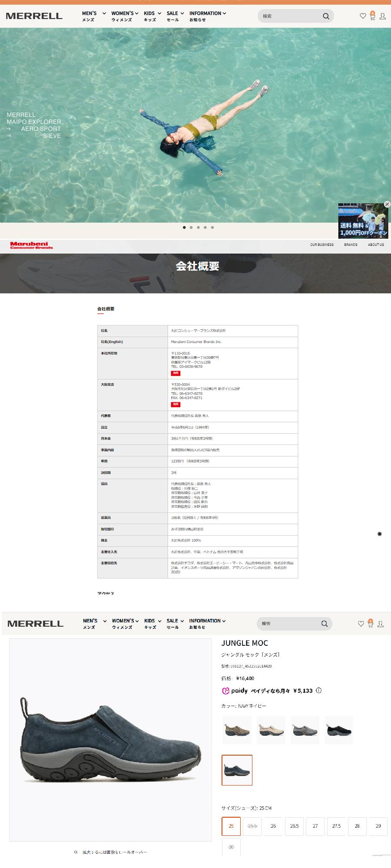Open OUR BUSINESS menu item
Viewport: 391px width, 868px height.
pyautogui.click(x=322, y=245)
